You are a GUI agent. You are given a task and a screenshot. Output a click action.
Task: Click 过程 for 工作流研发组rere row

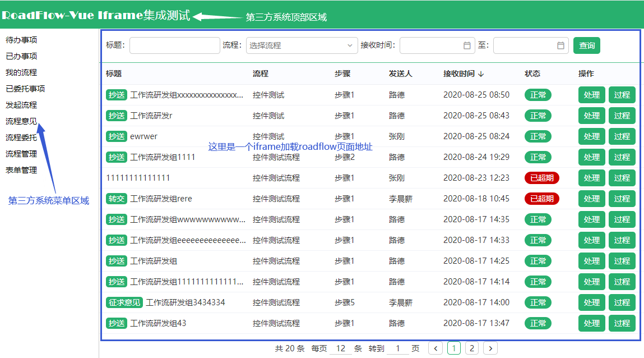(622, 199)
